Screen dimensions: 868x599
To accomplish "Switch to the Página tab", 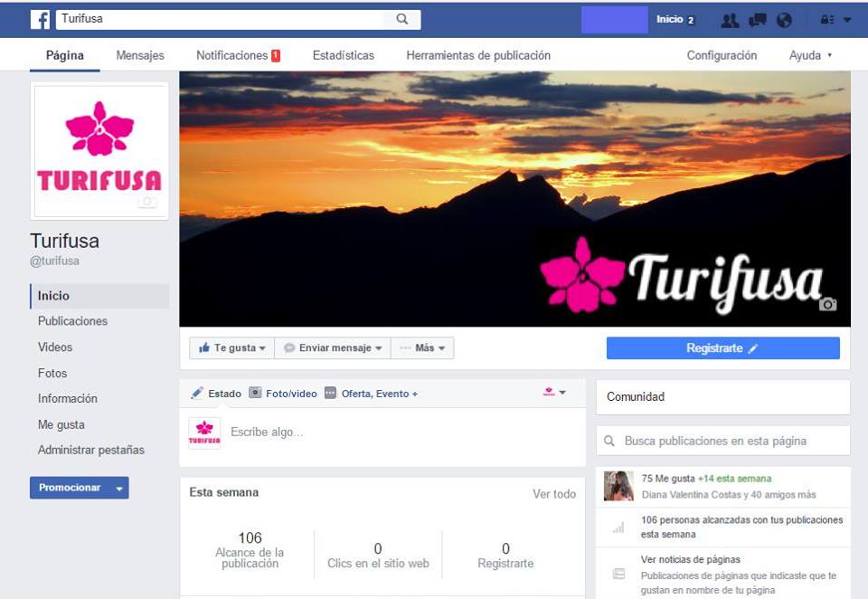I will point(65,55).
